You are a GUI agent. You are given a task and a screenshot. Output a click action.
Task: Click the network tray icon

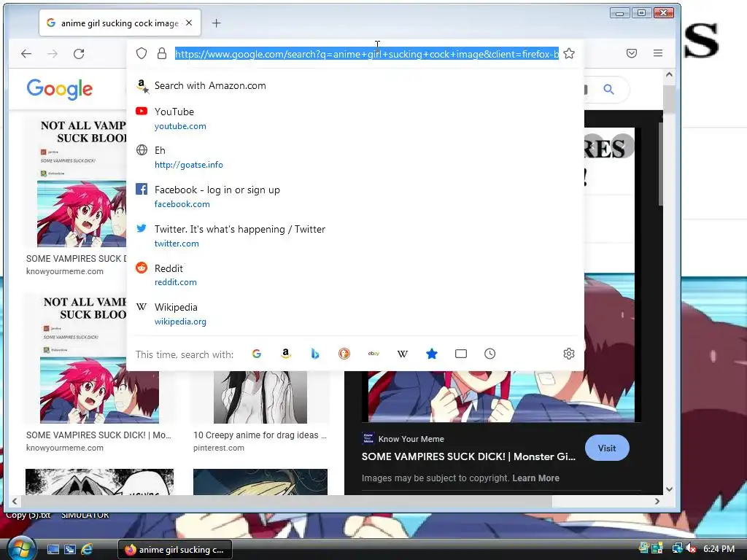click(677, 548)
